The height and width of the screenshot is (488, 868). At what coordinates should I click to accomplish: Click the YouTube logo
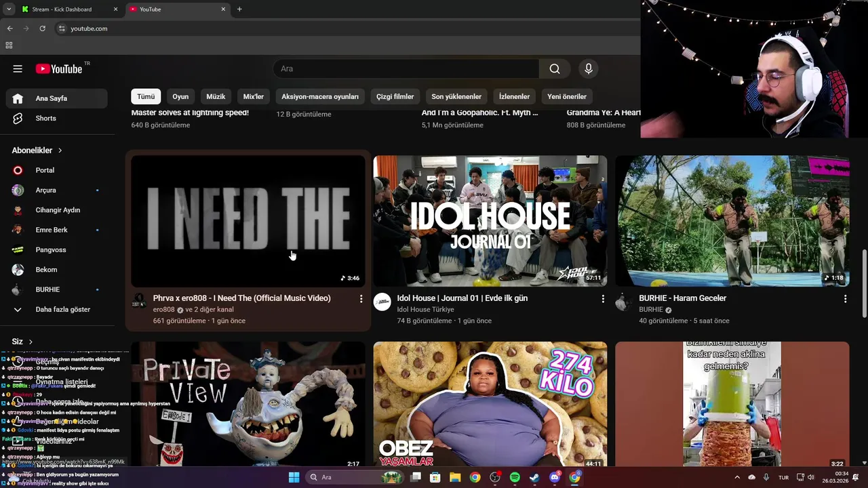tap(59, 68)
